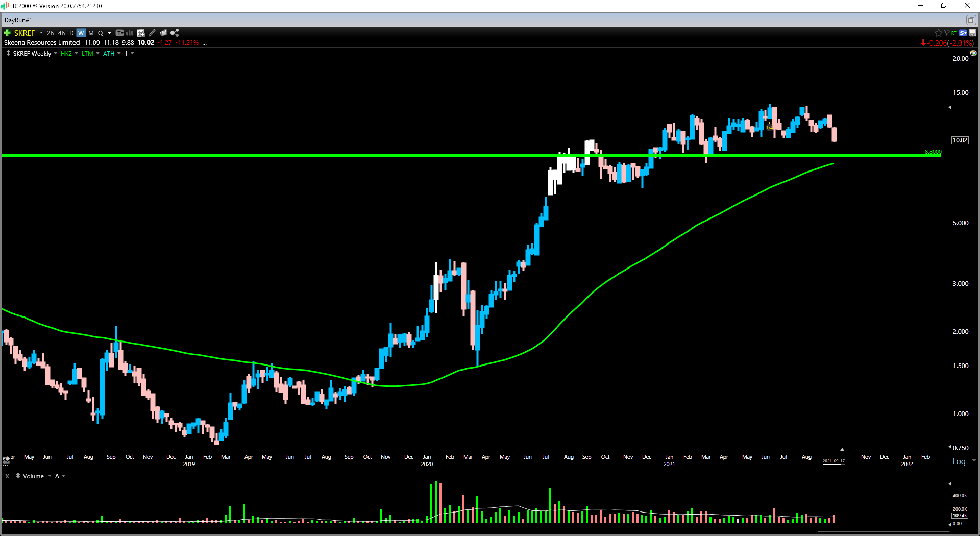Viewport: 980px width, 536px height.
Task: Click the bar chart style icon
Action: [130, 33]
